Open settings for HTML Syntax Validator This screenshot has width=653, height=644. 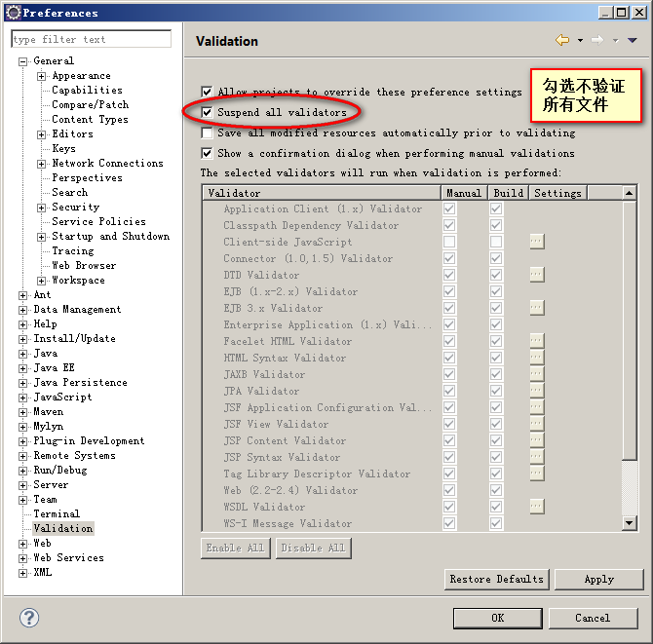(537, 358)
